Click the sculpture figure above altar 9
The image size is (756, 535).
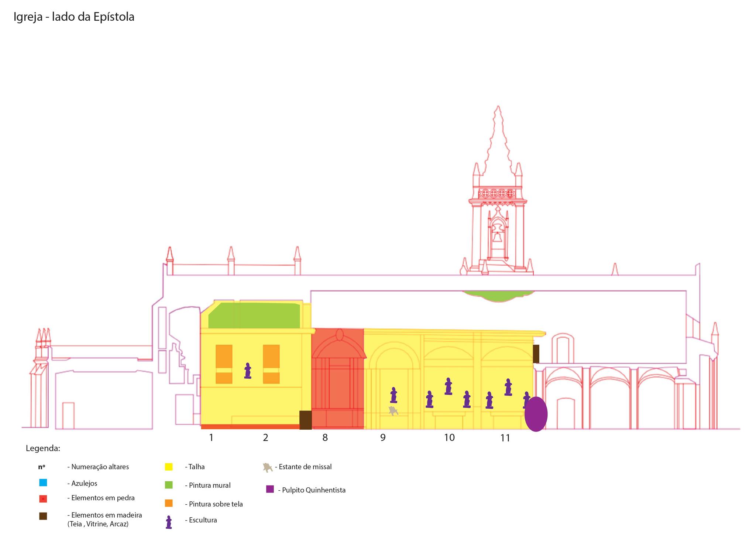[x=394, y=395]
